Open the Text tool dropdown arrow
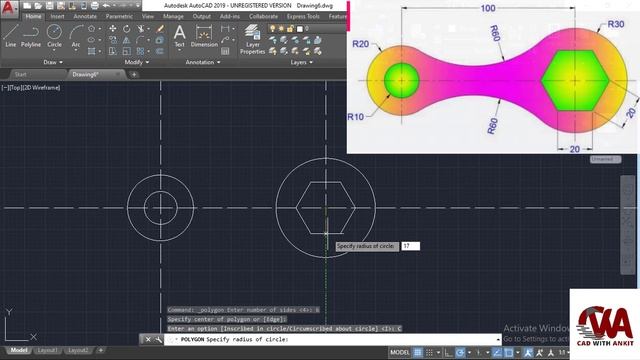The image size is (640, 360). coord(180,50)
